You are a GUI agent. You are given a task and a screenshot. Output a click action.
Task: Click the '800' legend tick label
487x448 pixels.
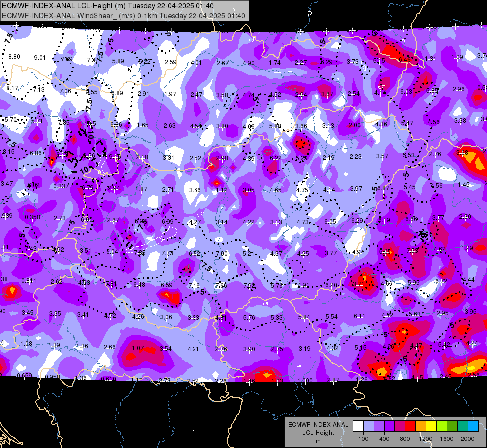(x=405, y=439)
